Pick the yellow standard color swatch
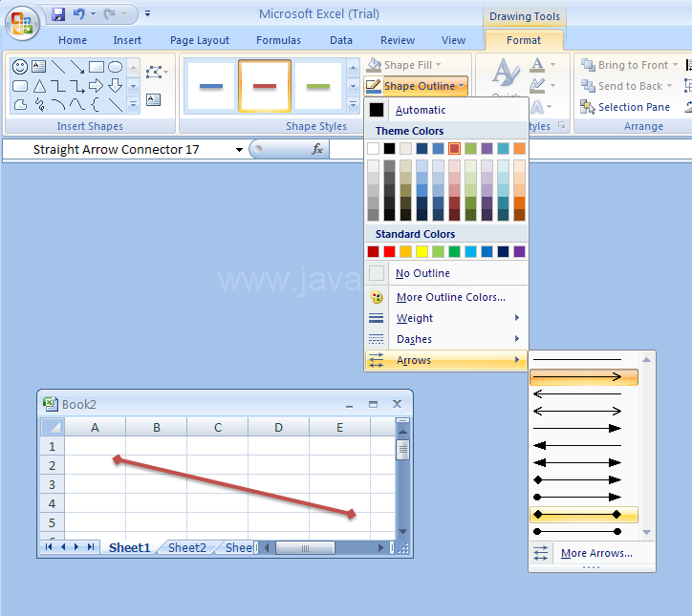This screenshot has width=692, height=616. click(422, 252)
